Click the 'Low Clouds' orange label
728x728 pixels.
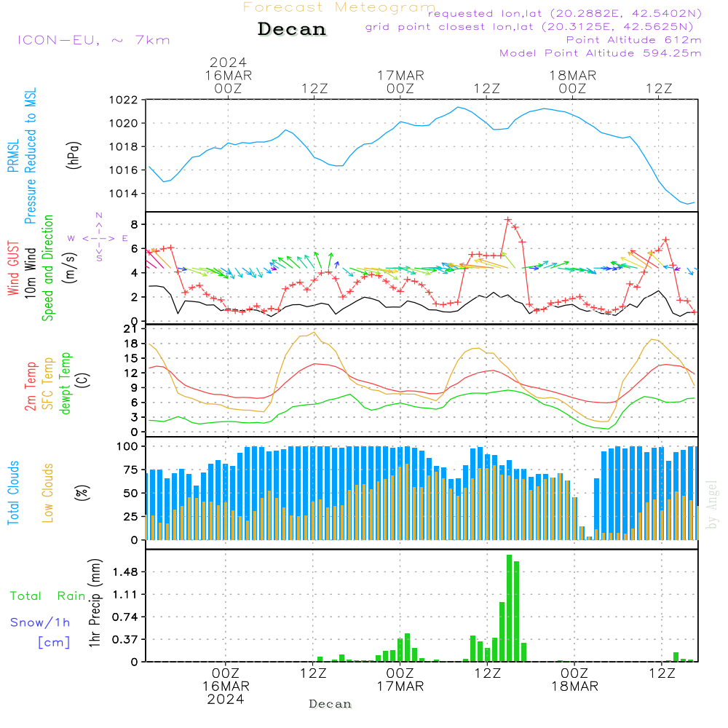point(47,493)
